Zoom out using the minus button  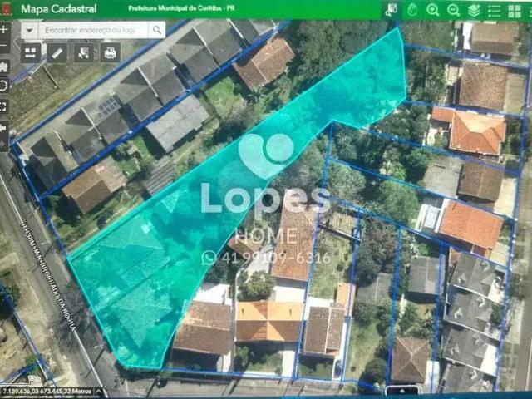(x=4, y=47)
